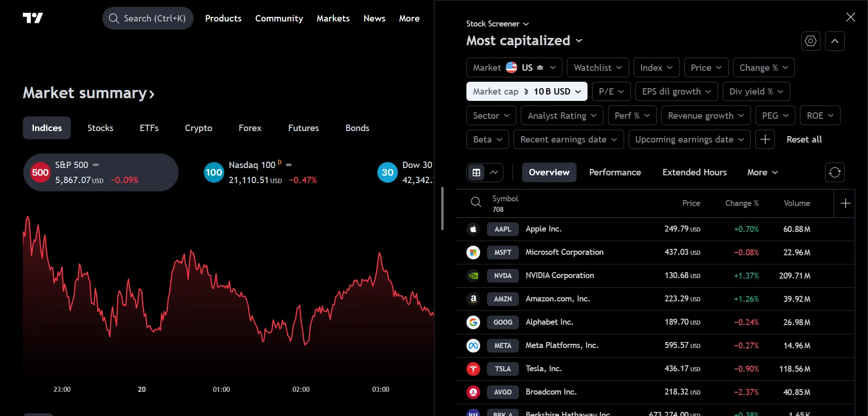Image resolution: width=868 pixels, height=416 pixels.
Task: Open the News menu
Action: pyautogui.click(x=374, y=18)
